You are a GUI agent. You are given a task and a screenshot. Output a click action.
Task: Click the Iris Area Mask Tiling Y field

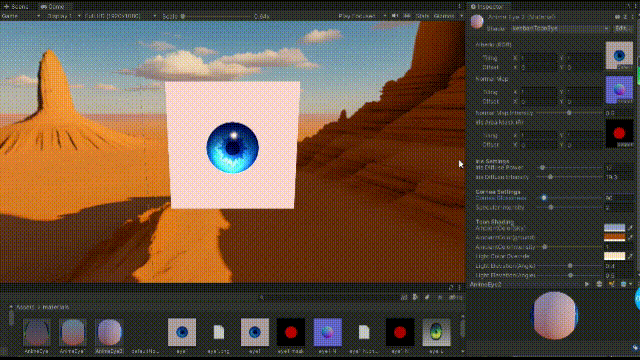584,136
